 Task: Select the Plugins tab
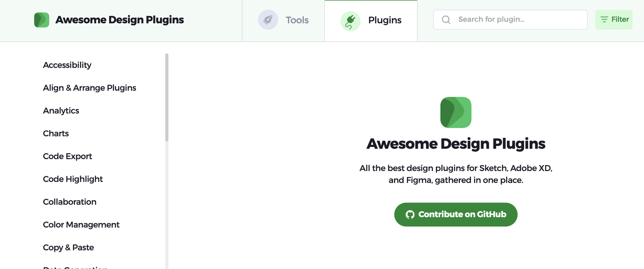(x=371, y=21)
